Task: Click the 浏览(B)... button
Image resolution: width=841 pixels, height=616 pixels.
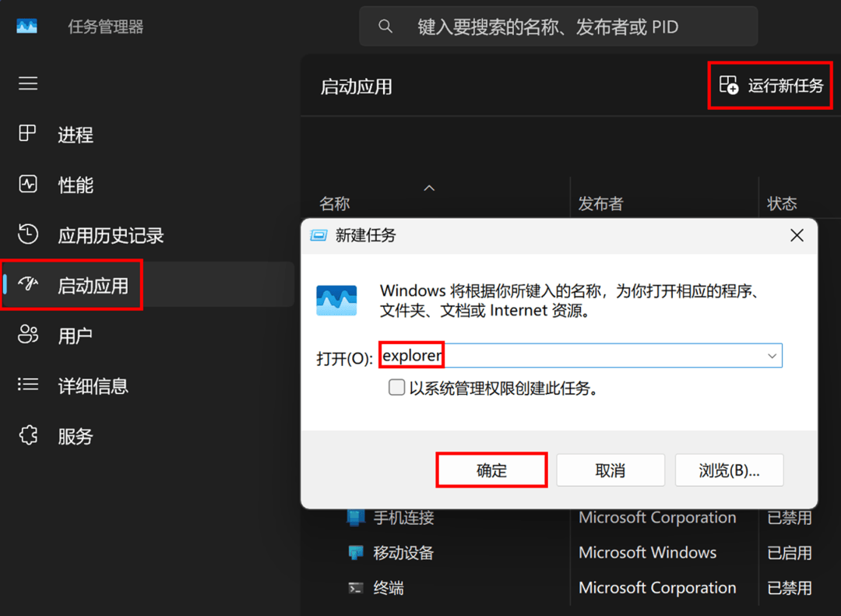Action: click(x=729, y=470)
